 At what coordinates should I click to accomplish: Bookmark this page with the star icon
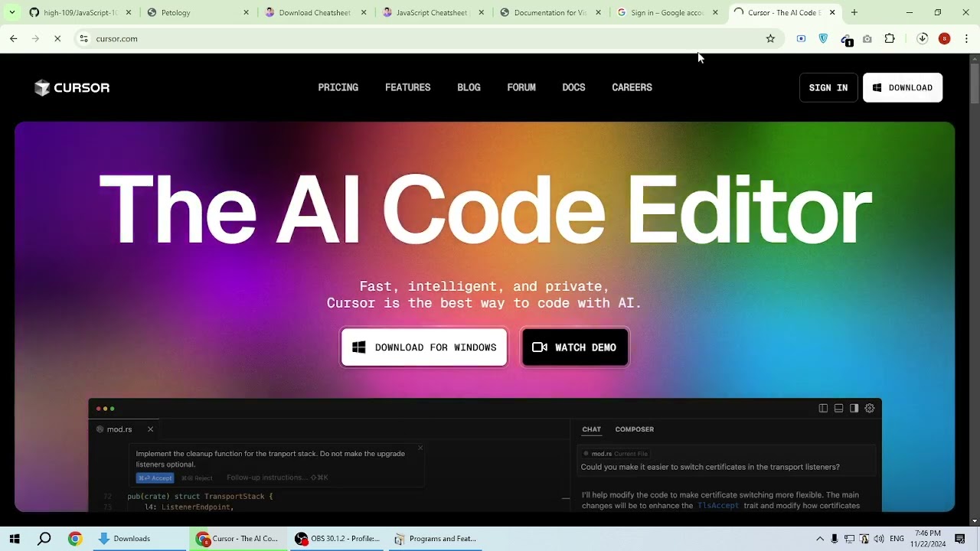(770, 38)
